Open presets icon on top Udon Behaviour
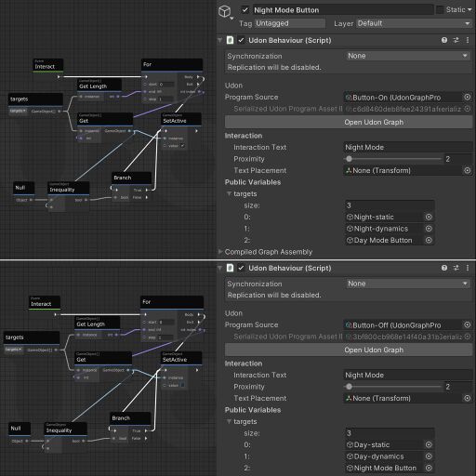This screenshot has height=476, width=476. click(x=456, y=40)
